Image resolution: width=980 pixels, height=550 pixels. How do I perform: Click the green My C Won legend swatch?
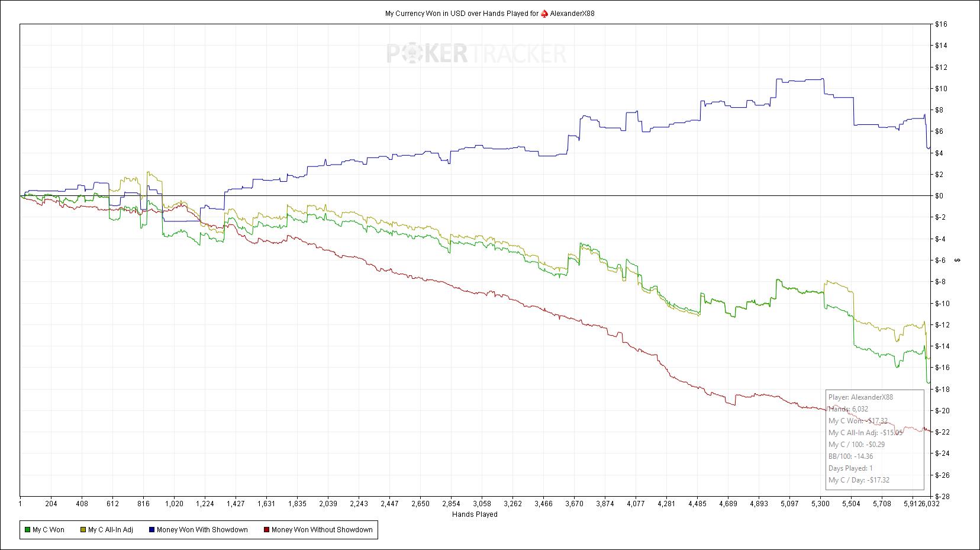click(x=27, y=530)
